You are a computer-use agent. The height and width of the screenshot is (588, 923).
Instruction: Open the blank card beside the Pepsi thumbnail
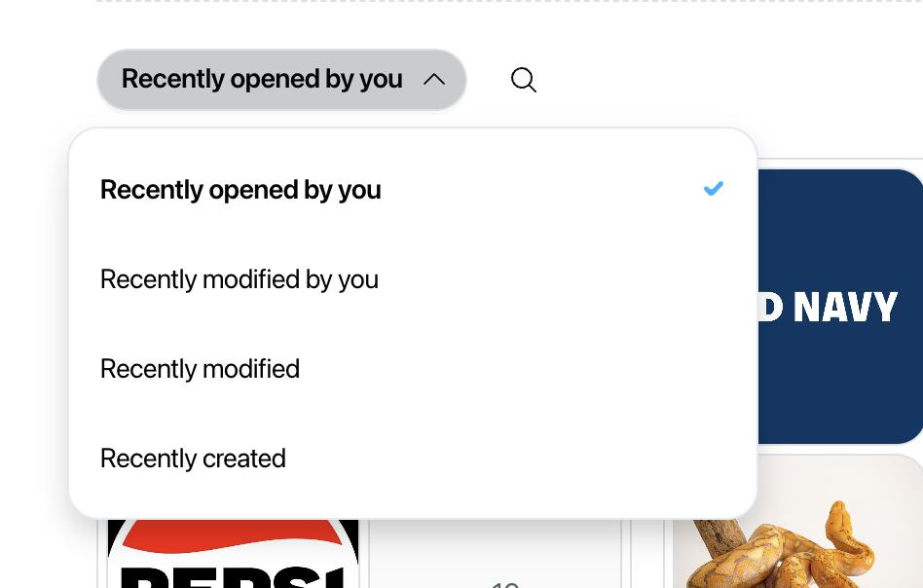pyautogui.click(x=495, y=554)
